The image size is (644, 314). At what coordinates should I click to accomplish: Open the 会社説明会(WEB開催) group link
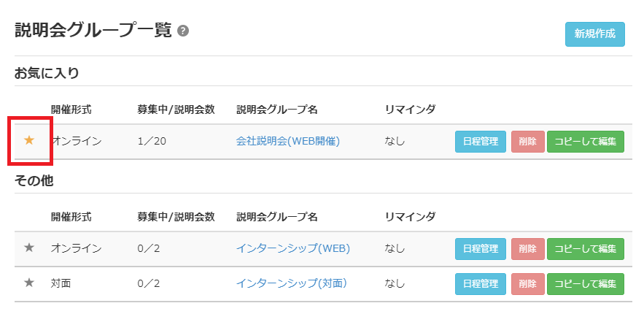[288, 141]
